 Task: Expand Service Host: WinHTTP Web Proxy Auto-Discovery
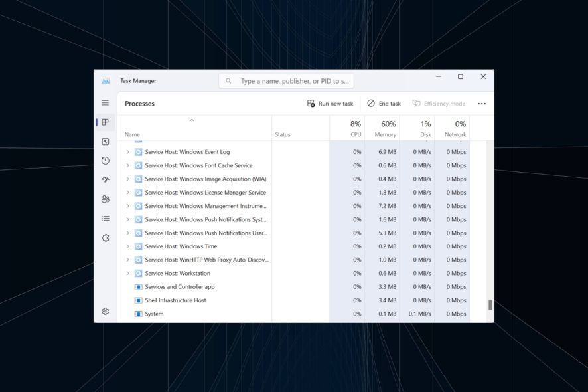(x=127, y=260)
